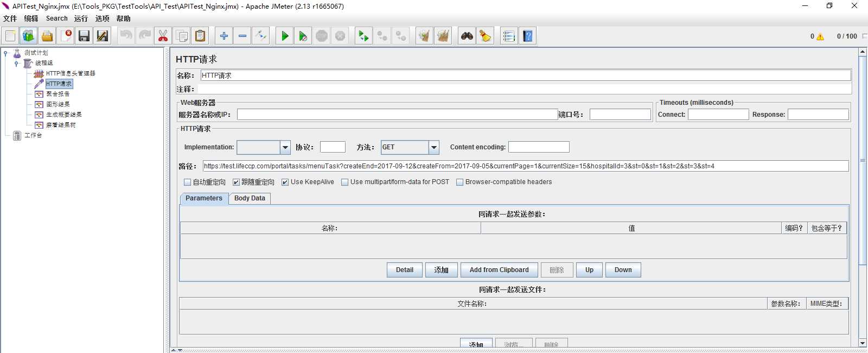The image size is (868, 353).
Task: Enable Browser-compatible headers checkbox
Action: coord(460,182)
